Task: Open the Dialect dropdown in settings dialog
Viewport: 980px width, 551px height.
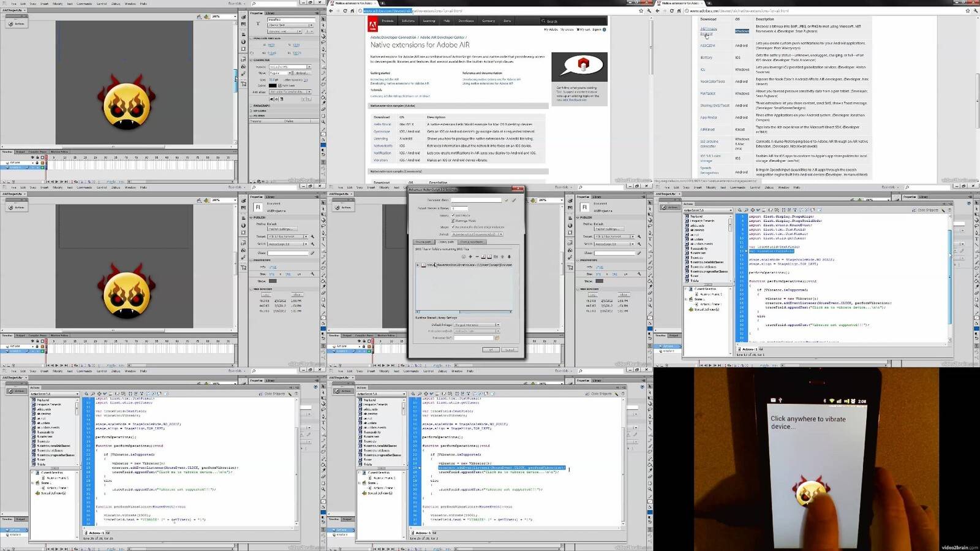Action: click(x=477, y=234)
